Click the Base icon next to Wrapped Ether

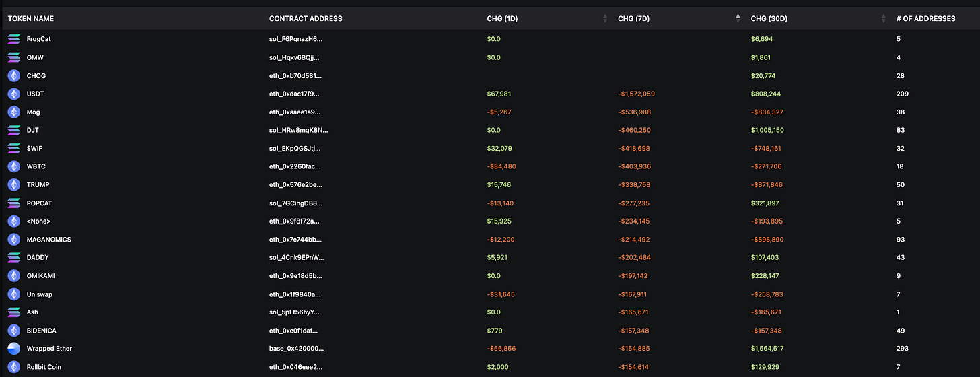(x=13, y=349)
